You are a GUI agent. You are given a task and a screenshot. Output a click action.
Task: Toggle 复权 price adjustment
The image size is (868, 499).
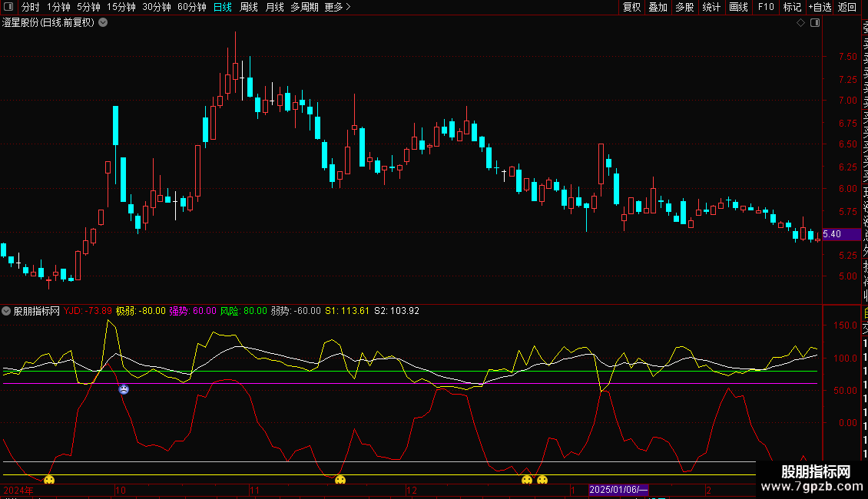pos(631,7)
